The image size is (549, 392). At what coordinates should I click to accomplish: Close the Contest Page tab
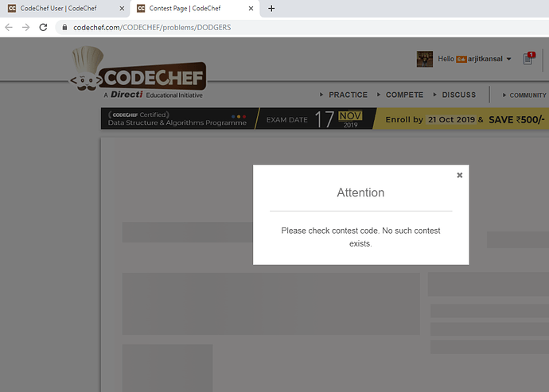[x=251, y=9]
